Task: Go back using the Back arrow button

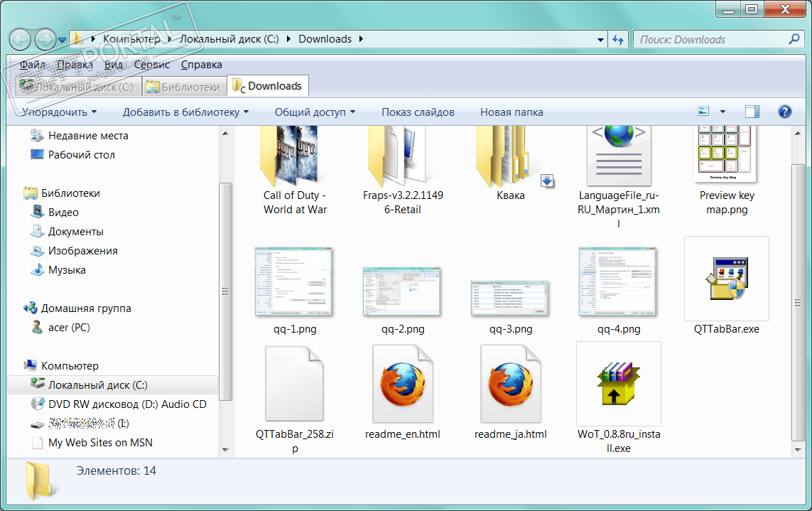Action: (21, 39)
